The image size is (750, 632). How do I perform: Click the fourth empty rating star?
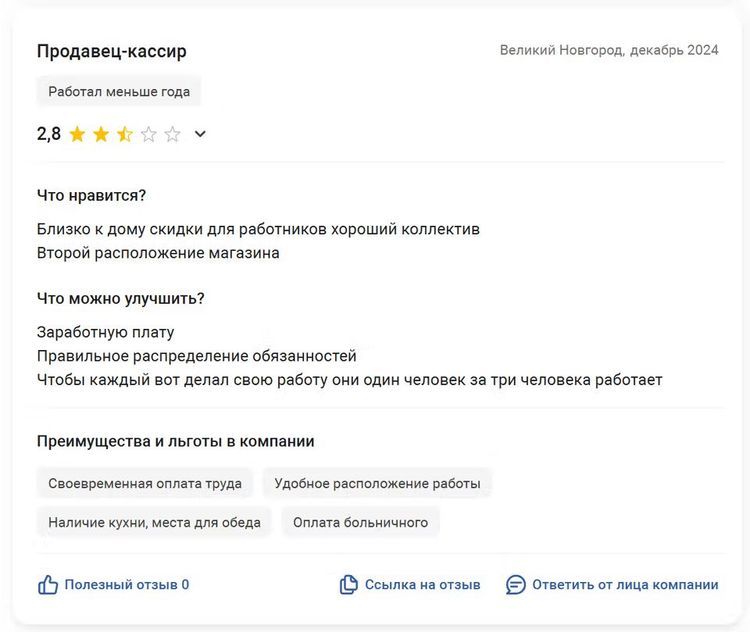pyautogui.click(x=148, y=134)
